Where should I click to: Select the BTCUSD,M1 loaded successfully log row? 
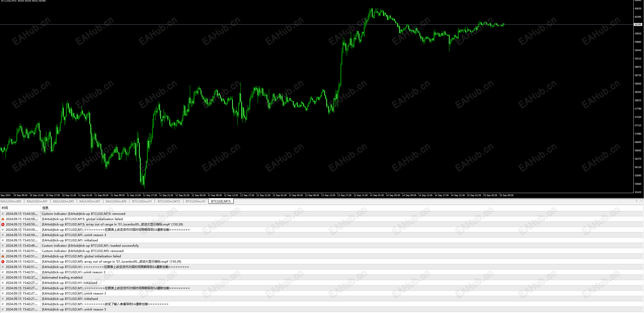coord(90,246)
